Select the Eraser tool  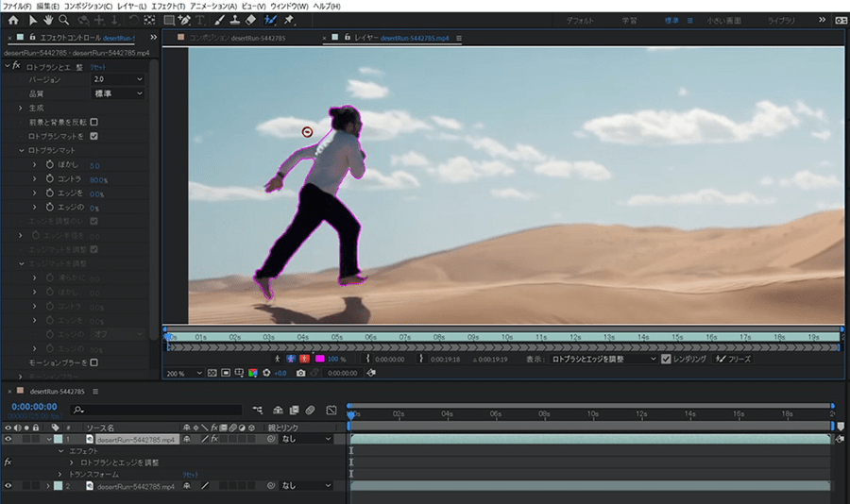click(x=250, y=19)
